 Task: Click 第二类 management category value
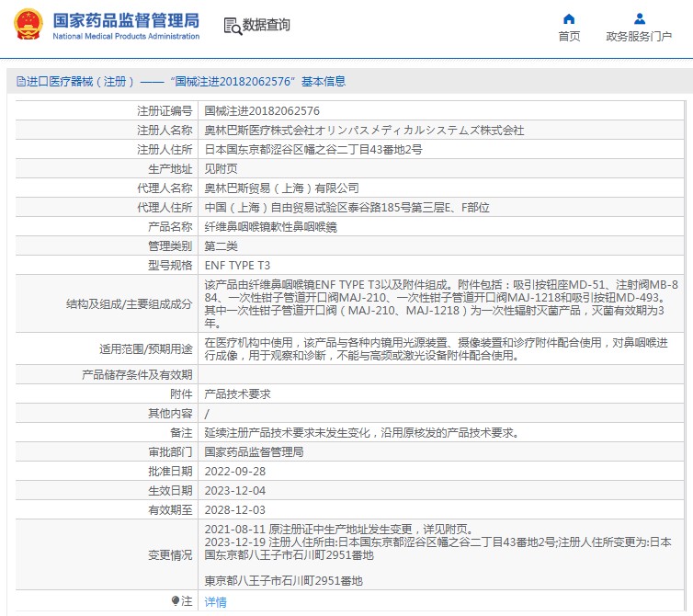click(221, 245)
